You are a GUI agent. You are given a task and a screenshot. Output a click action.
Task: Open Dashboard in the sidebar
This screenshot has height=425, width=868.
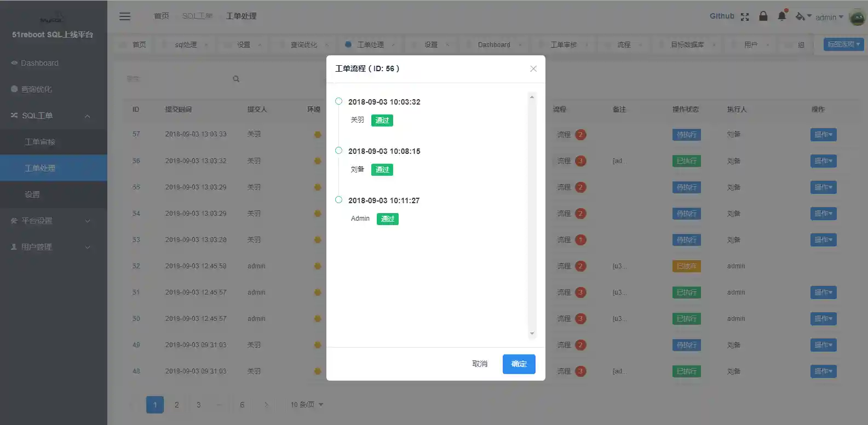pos(54,63)
